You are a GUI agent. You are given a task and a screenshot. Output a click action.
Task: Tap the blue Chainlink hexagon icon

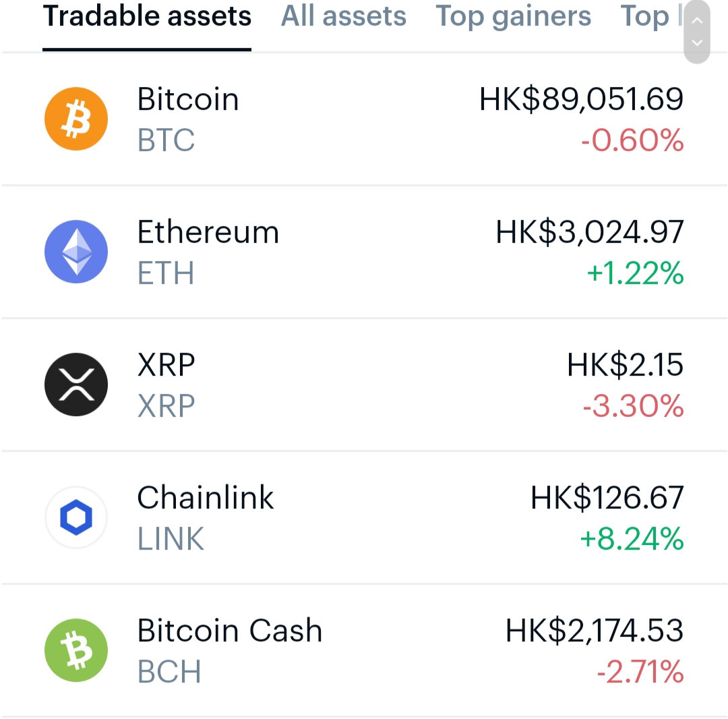(76, 517)
